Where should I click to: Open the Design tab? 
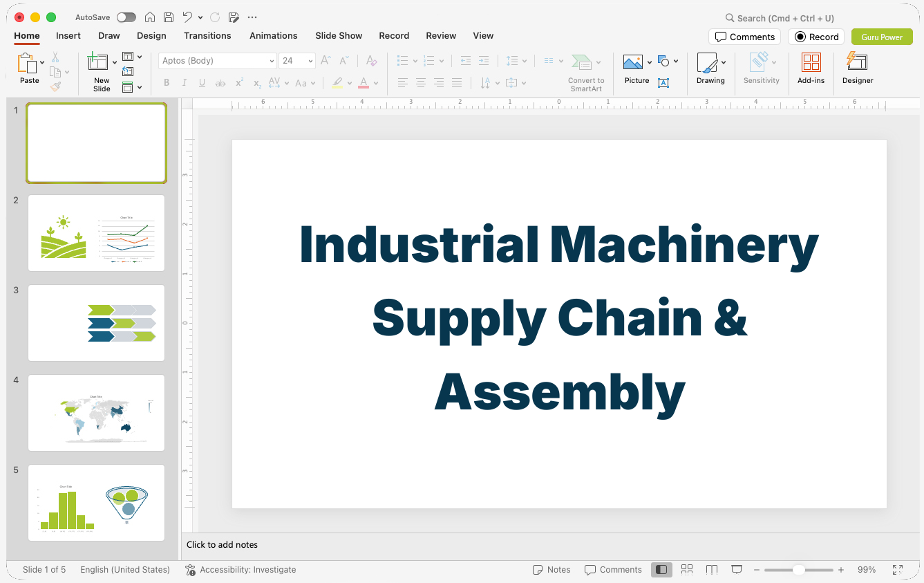(151, 36)
